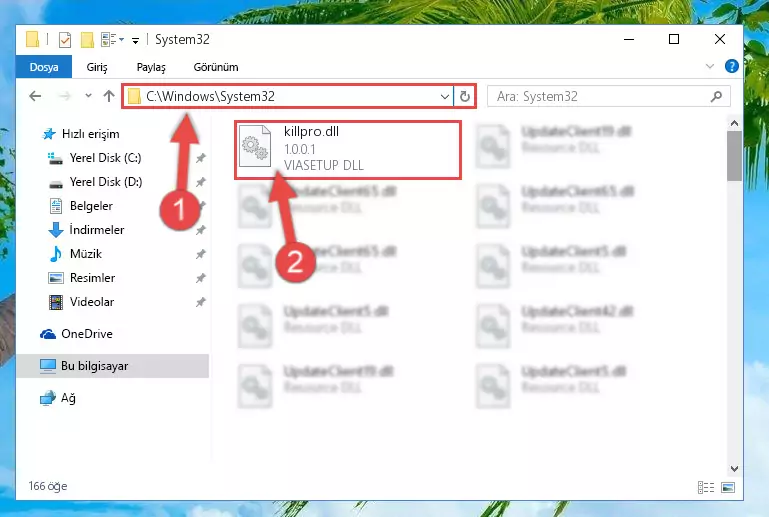769x517 pixels.
Task: Open Yerel Disk (C:) in sidebar
Action: [x=105, y=158]
